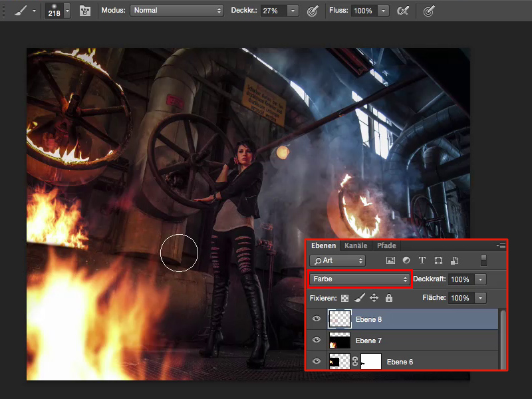Select the Ebene 6 layer mask thumbnail

(371, 362)
